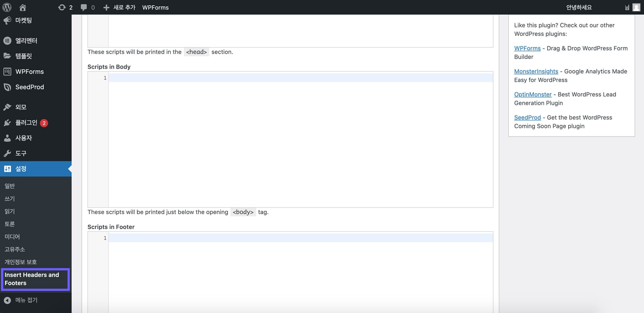Click the <body> code tag text
The height and width of the screenshot is (313, 644).
243,212
